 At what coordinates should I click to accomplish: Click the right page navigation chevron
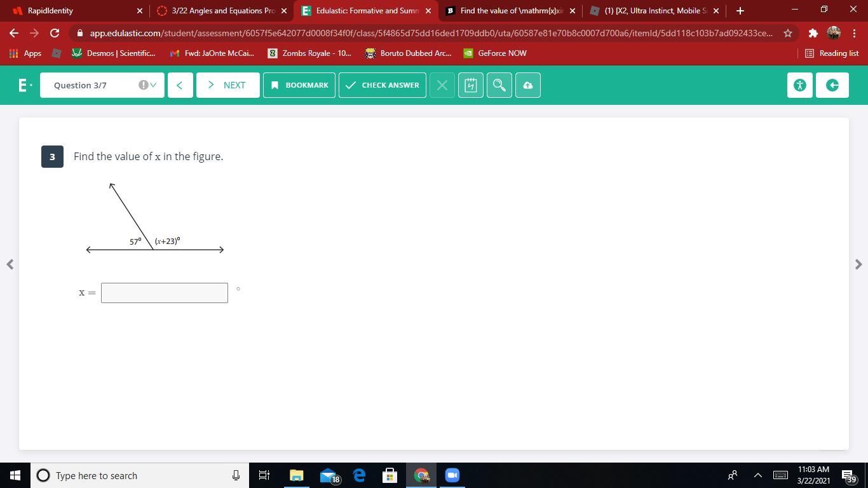(858, 264)
